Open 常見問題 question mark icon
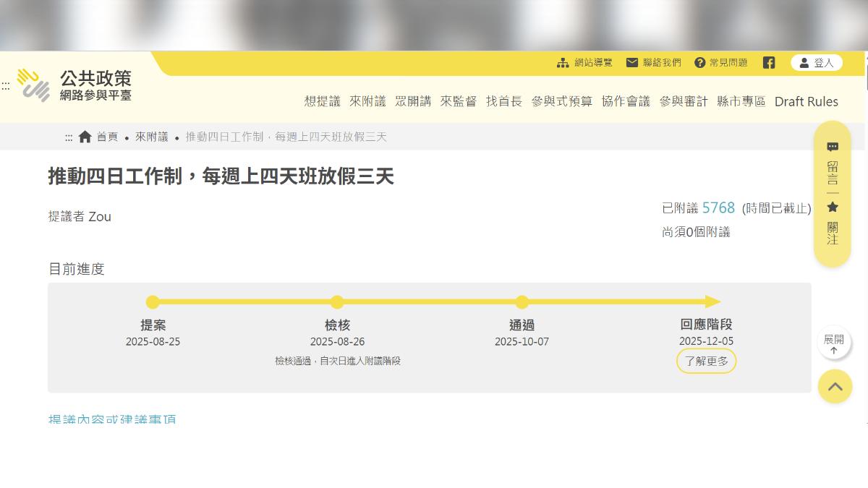 click(699, 63)
